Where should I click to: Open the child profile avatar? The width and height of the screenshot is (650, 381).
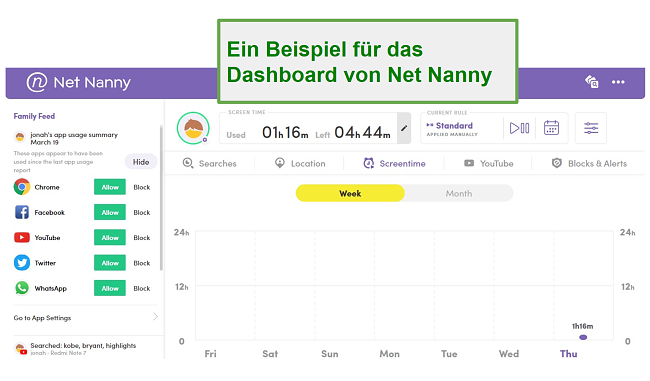click(193, 128)
